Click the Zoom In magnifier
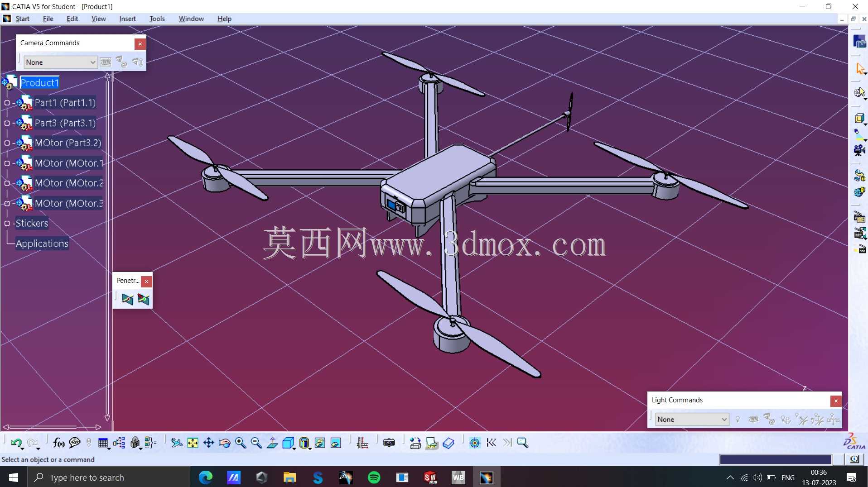The height and width of the screenshot is (487, 868). [240, 443]
